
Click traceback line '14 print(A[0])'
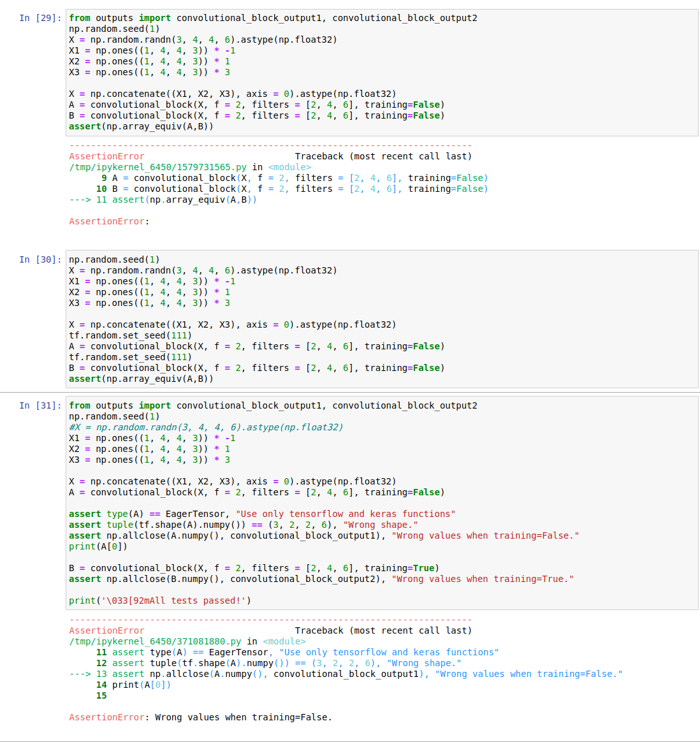click(133, 685)
